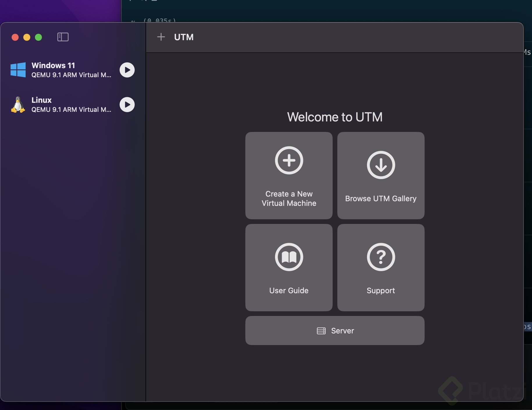Open Browse UTM Gallery
The width and height of the screenshot is (532, 410).
coord(381,176)
